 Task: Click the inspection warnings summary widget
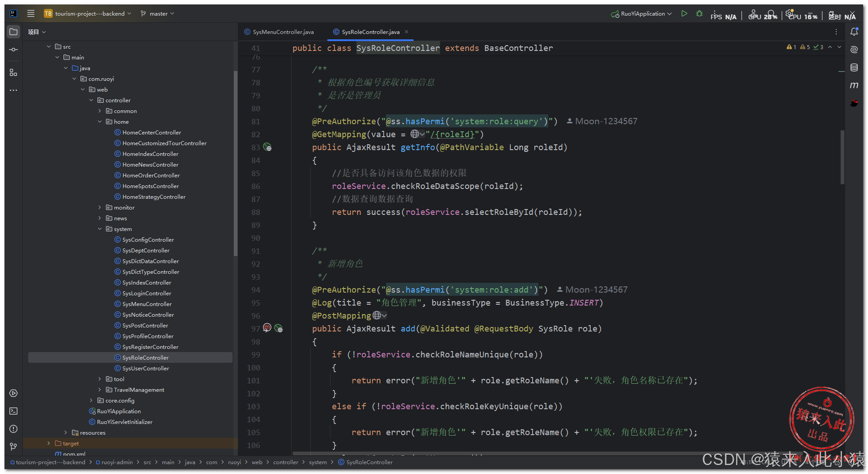[805, 47]
